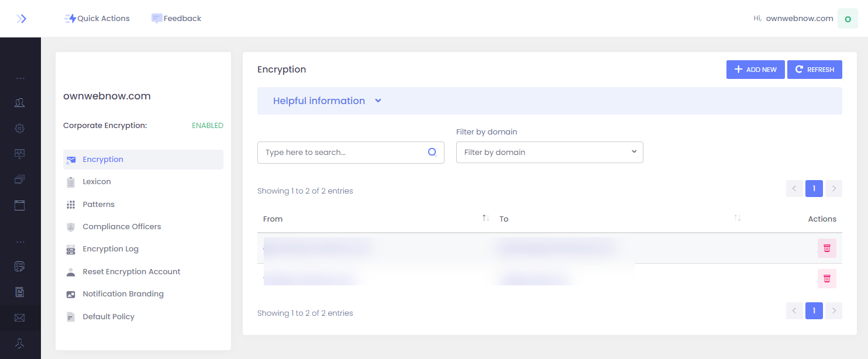Open Notification Branding image icon
The height and width of the screenshot is (359, 868).
pyautogui.click(x=70, y=294)
